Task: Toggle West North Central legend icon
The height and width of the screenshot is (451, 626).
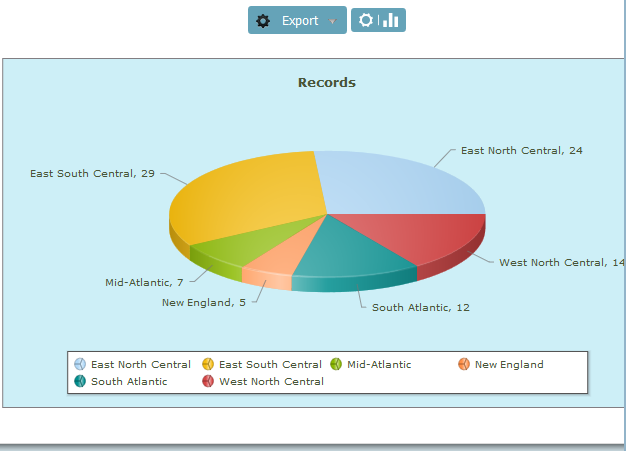Action: click(x=208, y=381)
